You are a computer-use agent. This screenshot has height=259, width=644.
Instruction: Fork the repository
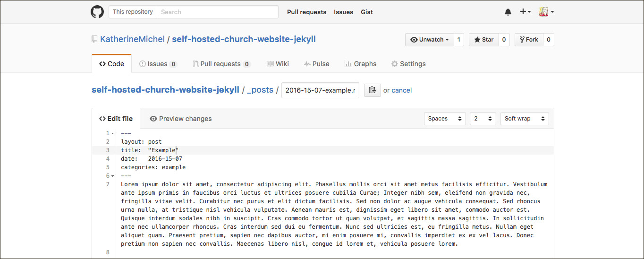click(528, 40)
